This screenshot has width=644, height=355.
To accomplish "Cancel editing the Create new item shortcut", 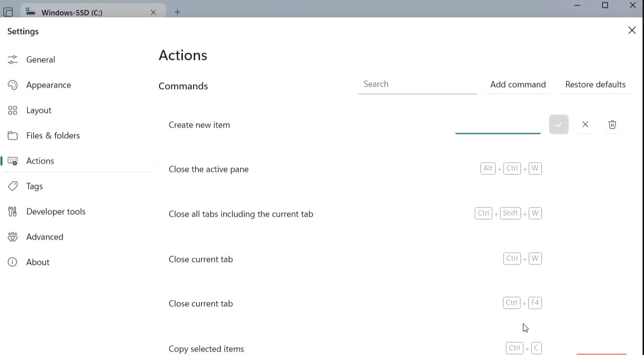I will pyautogui.click(x=585, y=125).
